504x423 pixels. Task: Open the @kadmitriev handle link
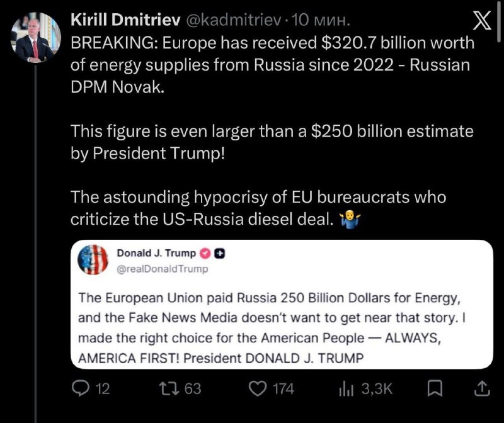(x=233, y=20)
